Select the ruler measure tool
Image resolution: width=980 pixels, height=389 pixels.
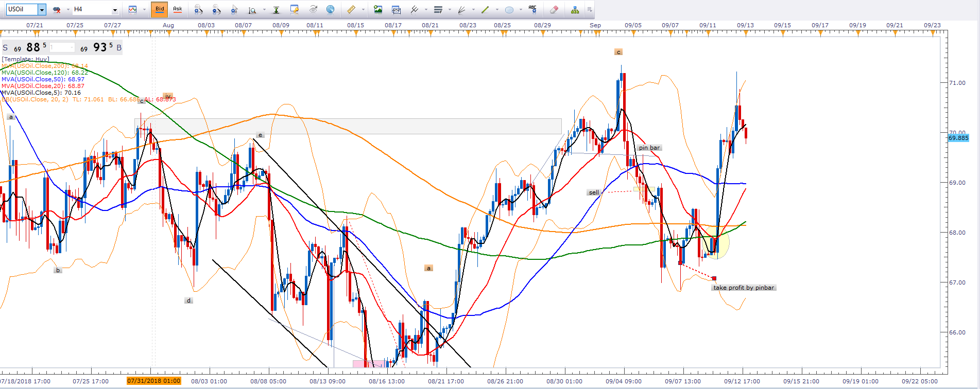pos(351,9)
